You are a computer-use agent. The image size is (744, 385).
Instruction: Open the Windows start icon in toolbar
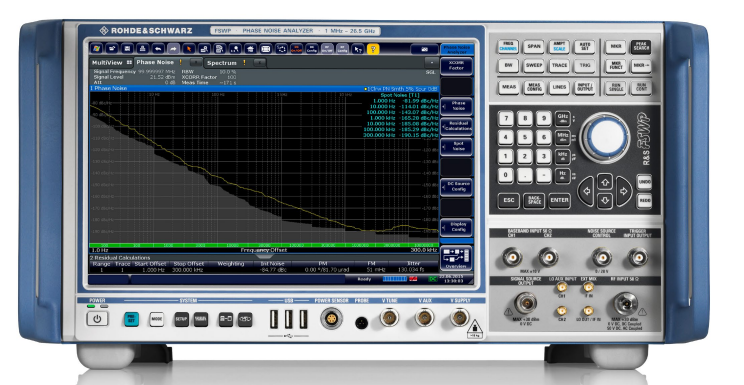click(x=96, y=48)
